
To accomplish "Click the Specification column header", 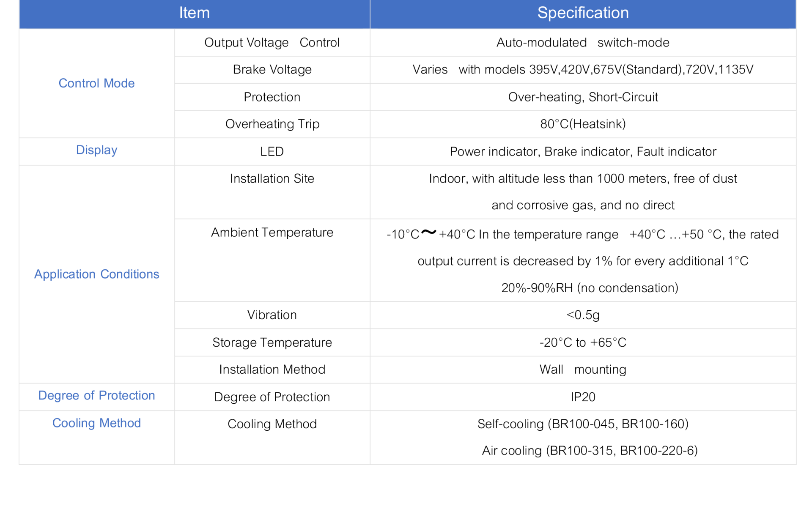I will click(583, 13).
